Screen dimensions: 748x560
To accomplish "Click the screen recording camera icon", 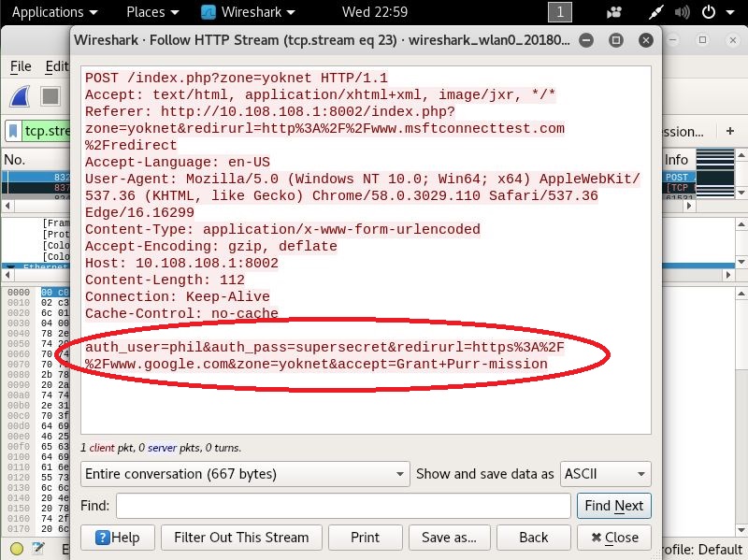I will tap(613, 12).
